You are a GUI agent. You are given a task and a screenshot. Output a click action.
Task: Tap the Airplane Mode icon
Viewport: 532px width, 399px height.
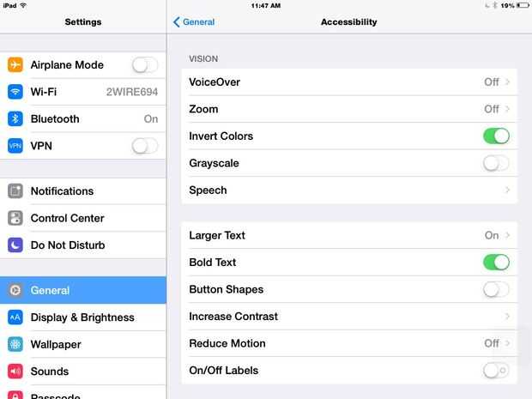15,65
